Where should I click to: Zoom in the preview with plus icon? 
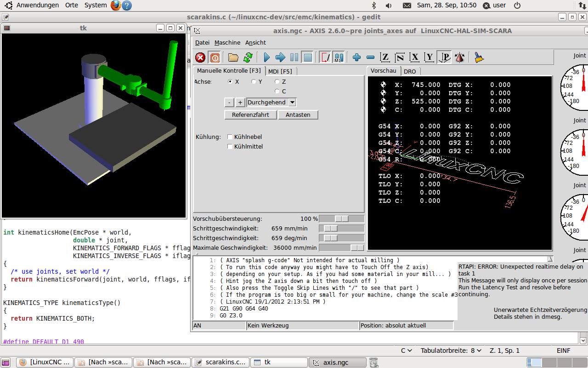356,57
